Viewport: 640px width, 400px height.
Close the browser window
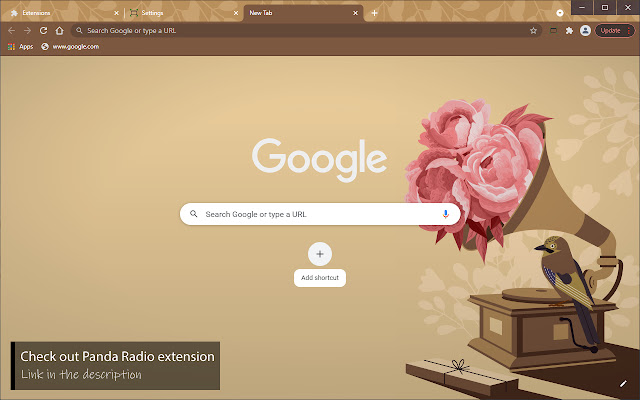[628, 7]
